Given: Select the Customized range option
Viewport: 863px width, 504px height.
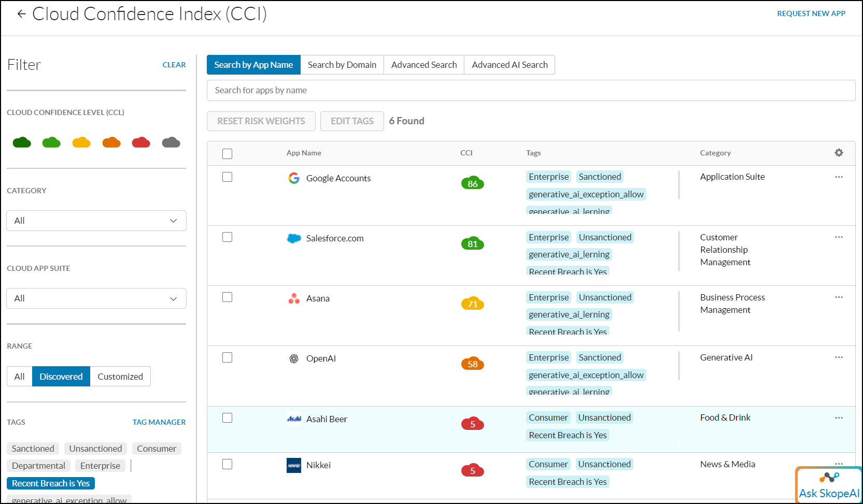Looking at the screenshot, I should [120, 377].
